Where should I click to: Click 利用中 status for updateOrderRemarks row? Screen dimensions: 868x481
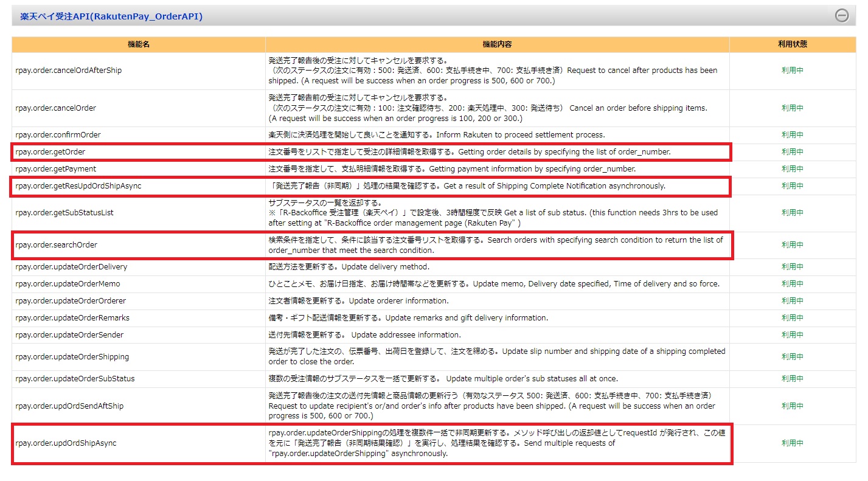(x=793, y=318)
